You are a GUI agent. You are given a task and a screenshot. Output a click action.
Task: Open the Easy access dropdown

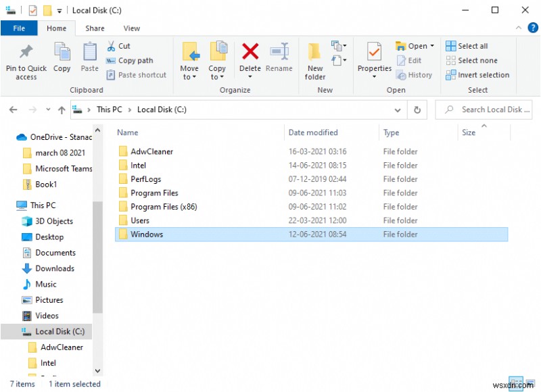339,61
